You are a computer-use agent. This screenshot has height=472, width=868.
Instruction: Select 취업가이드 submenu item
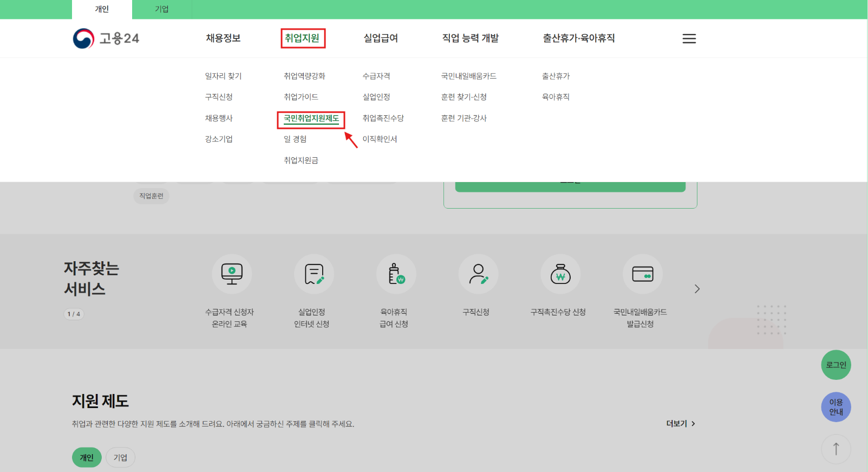(x=301, y=96)
